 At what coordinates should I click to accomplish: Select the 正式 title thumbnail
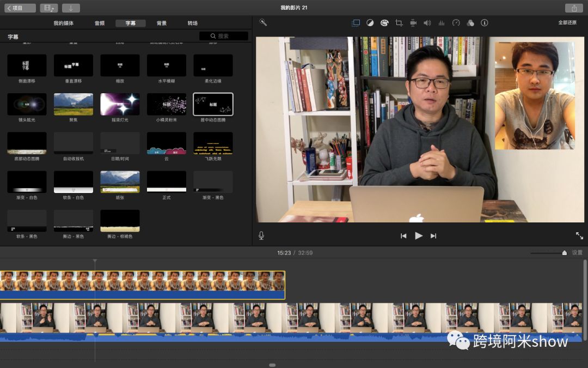[x=167, y=182]
